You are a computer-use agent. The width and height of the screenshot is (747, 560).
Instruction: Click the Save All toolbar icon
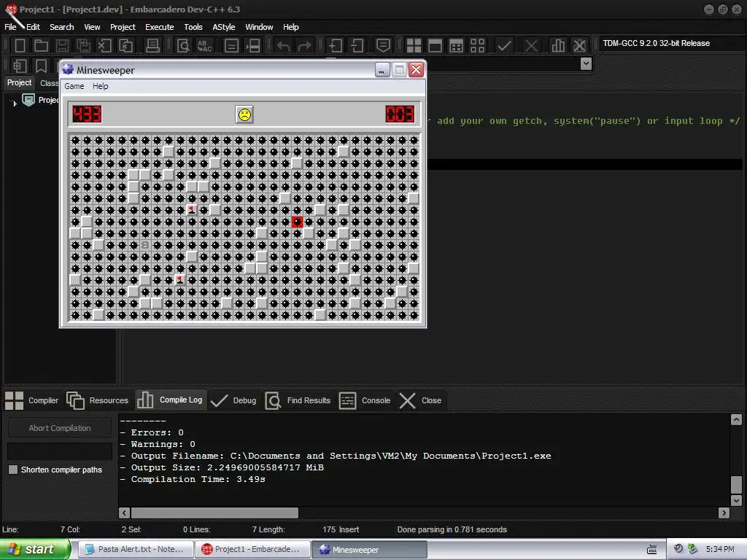(83, 46)
